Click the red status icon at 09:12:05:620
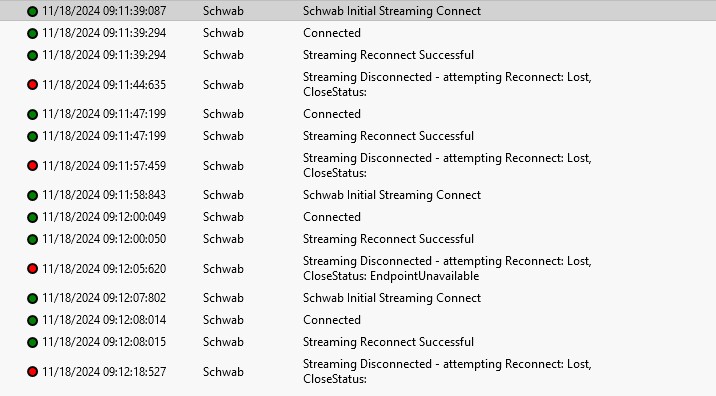The height and width of the screenshot is (396, 716). point(32,269)
